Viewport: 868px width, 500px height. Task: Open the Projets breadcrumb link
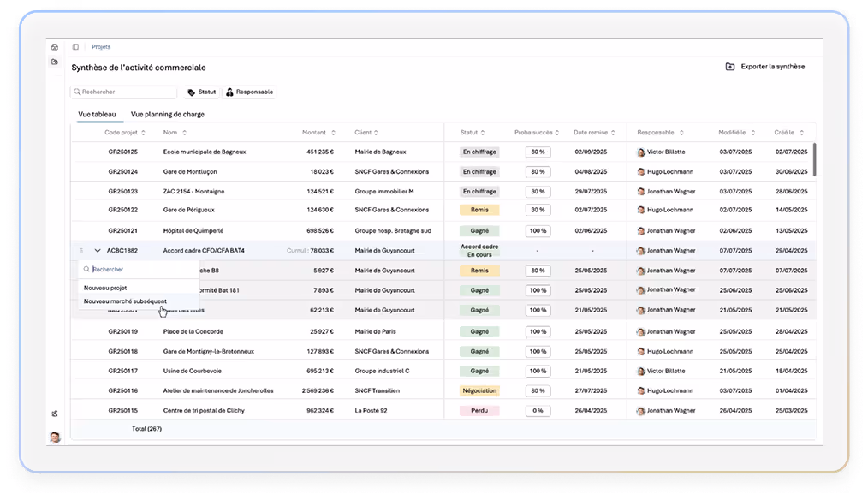tap(101, 47)
